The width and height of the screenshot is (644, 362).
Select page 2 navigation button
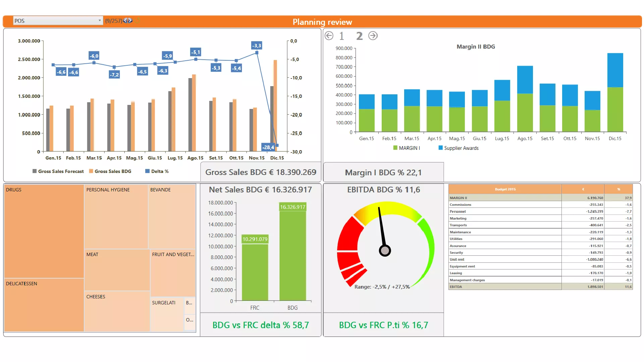tap(359, 35)
